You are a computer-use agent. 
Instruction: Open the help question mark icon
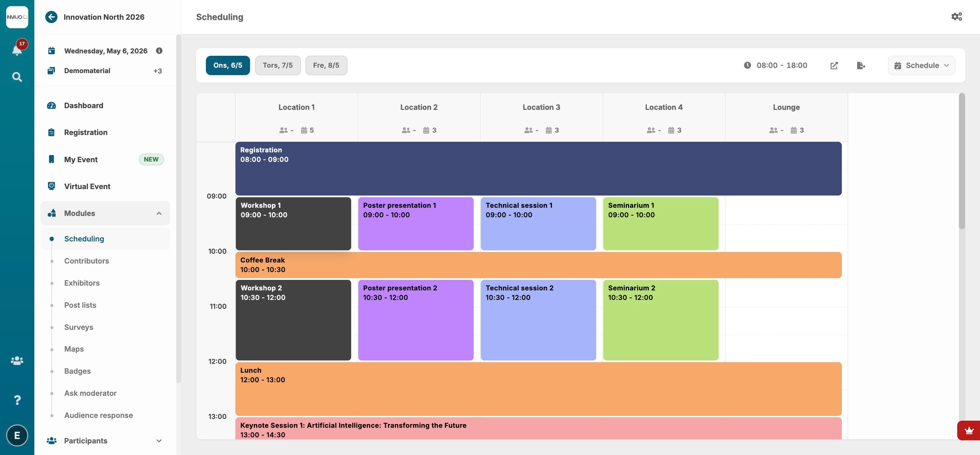tap(17, 400)
